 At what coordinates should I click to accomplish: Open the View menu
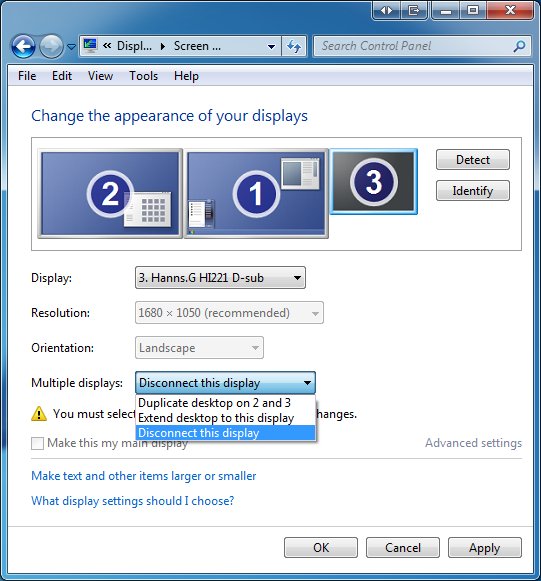click(x=100, y=76)
